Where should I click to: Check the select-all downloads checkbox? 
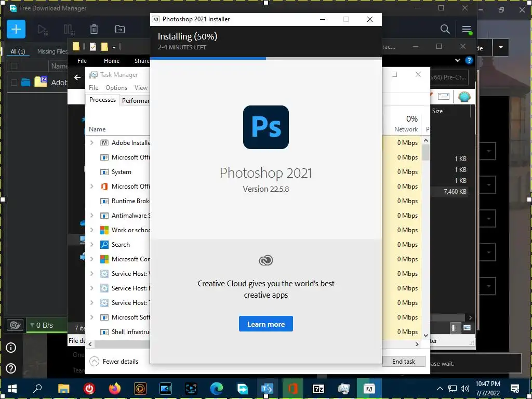click(14, 66)
